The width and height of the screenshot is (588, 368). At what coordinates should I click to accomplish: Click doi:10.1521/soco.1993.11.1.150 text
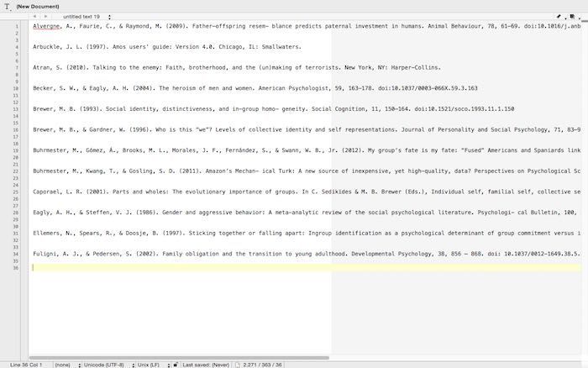[465, 108]
